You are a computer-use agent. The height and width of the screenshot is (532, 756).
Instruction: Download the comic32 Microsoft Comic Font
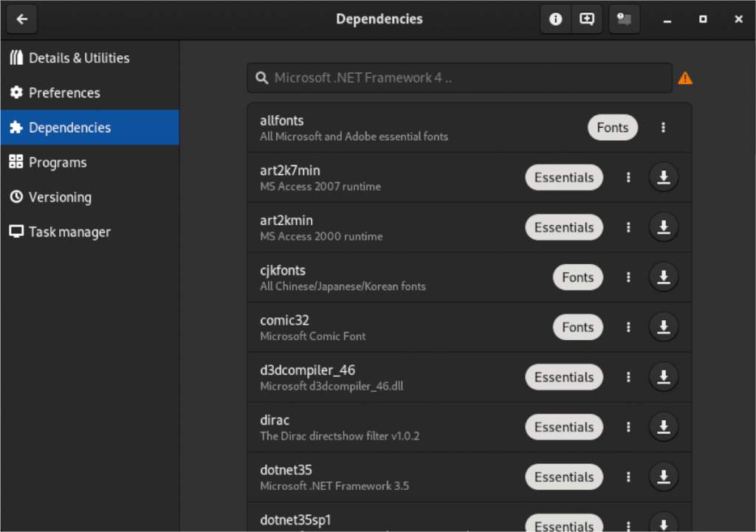663,327
